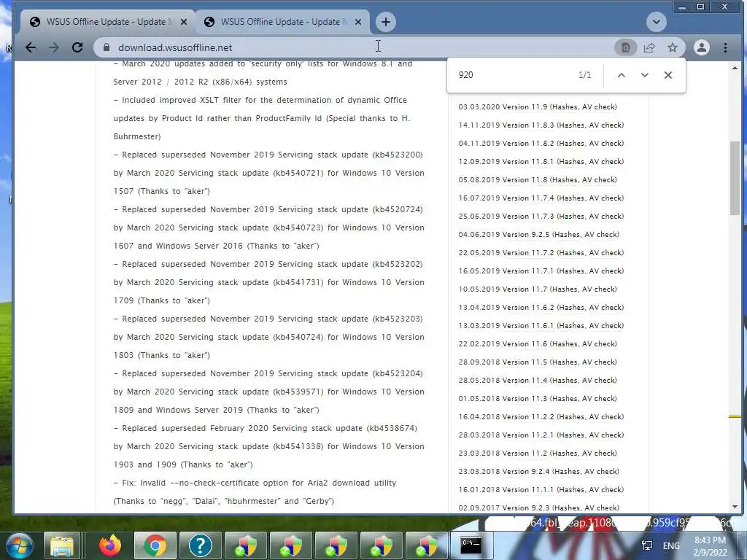Screen dimensions: 747x560
Task: Launch Firefox from the taskbar
Action: pyautogui.click(x=110, y=545)
